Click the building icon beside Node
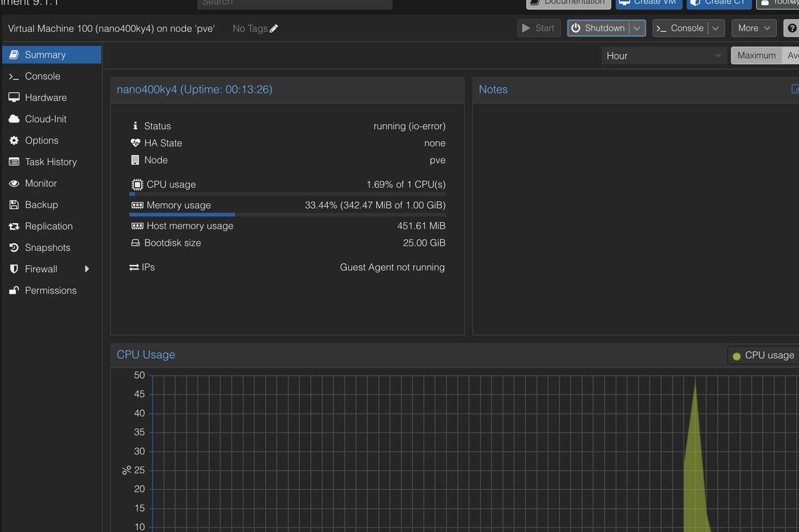 pos(135,160)
